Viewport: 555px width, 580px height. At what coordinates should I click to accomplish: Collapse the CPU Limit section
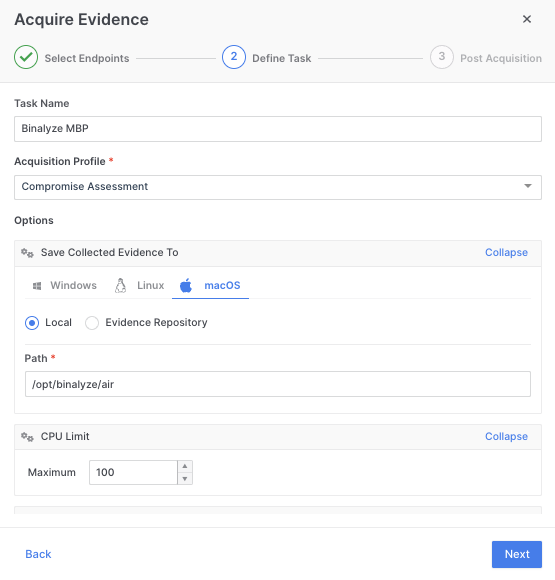(x=506, y=436)
